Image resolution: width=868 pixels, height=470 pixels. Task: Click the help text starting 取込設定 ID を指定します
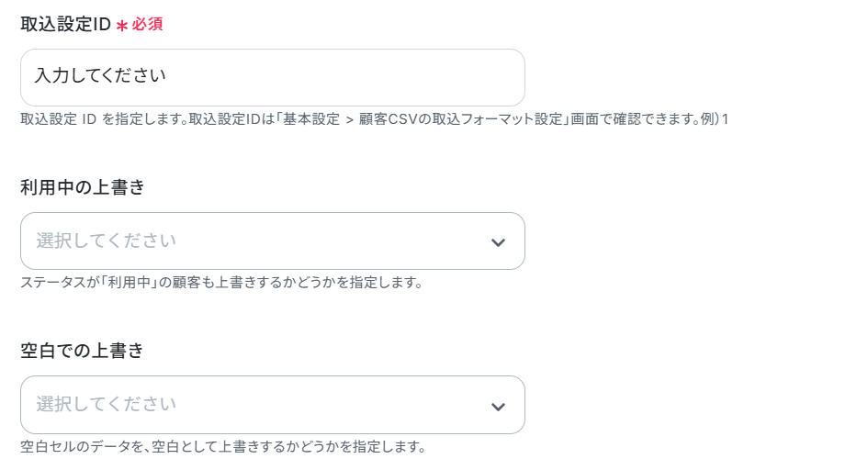coord(375,119)
